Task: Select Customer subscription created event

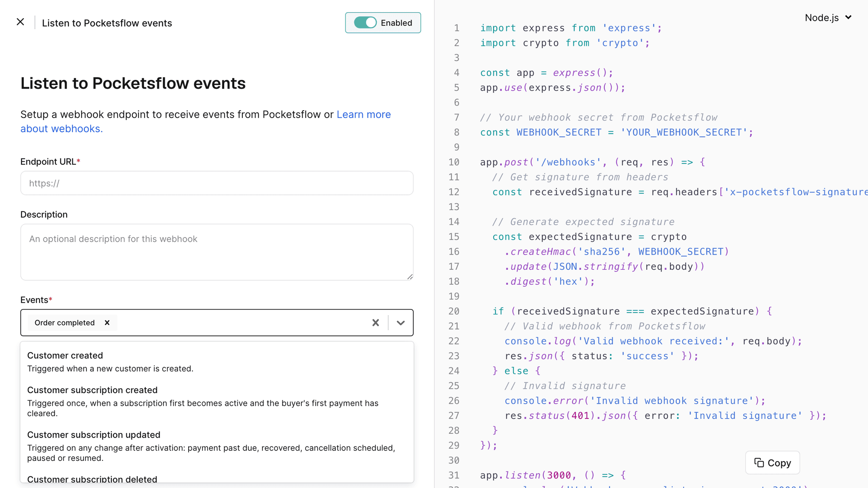Action: click(x=217, y=401)
